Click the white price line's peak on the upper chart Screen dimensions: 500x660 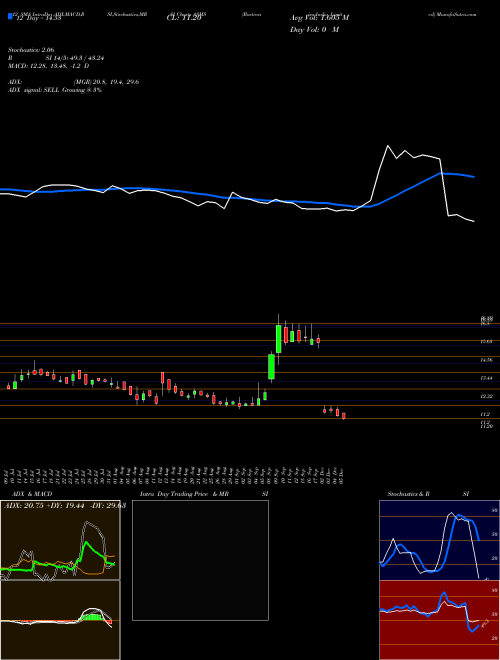point(388,146)
